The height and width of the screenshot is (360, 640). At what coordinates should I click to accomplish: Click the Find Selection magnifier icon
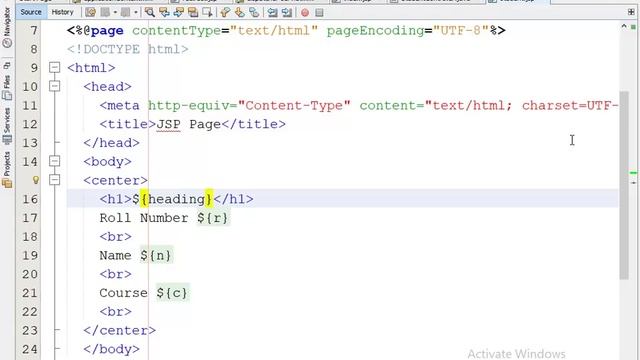click(x=150, y=13)
